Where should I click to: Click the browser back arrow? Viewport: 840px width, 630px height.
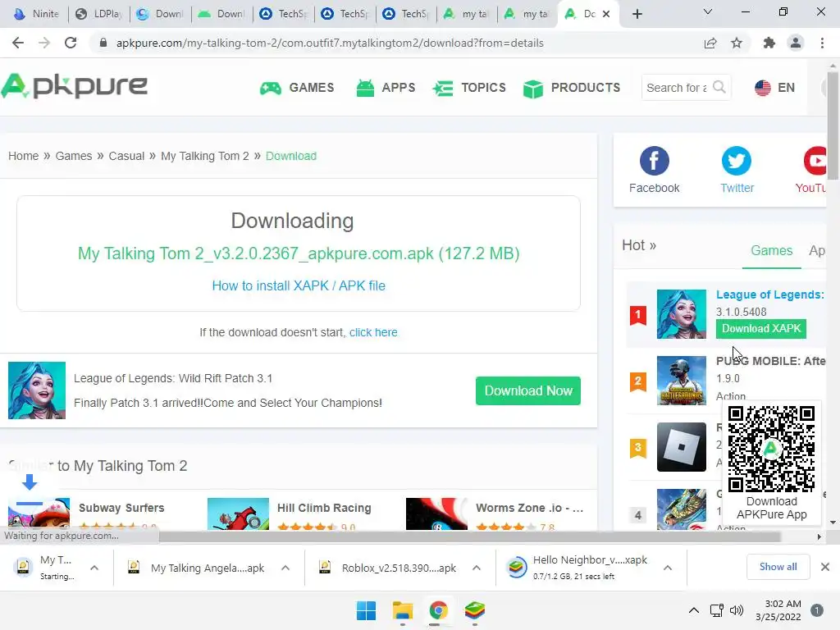[18, 43]
